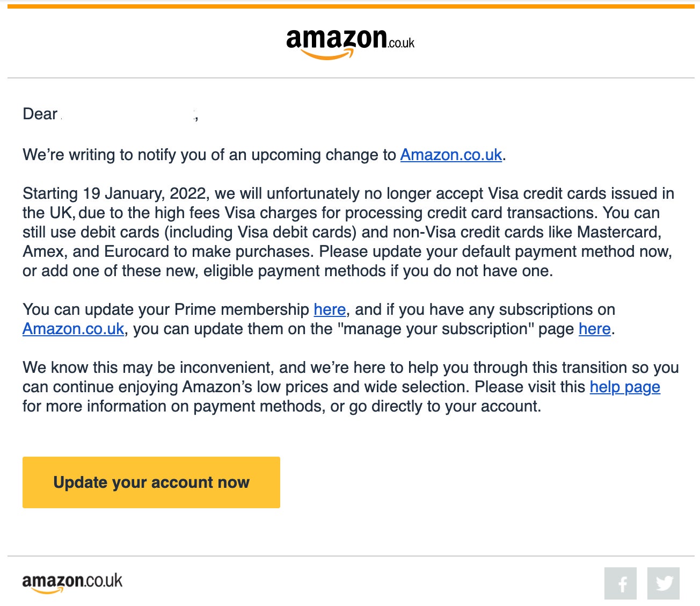The height and width of the screenshot is (606, 700).
Task: Click the Update your account now button
Action: [x=151, y=482]
